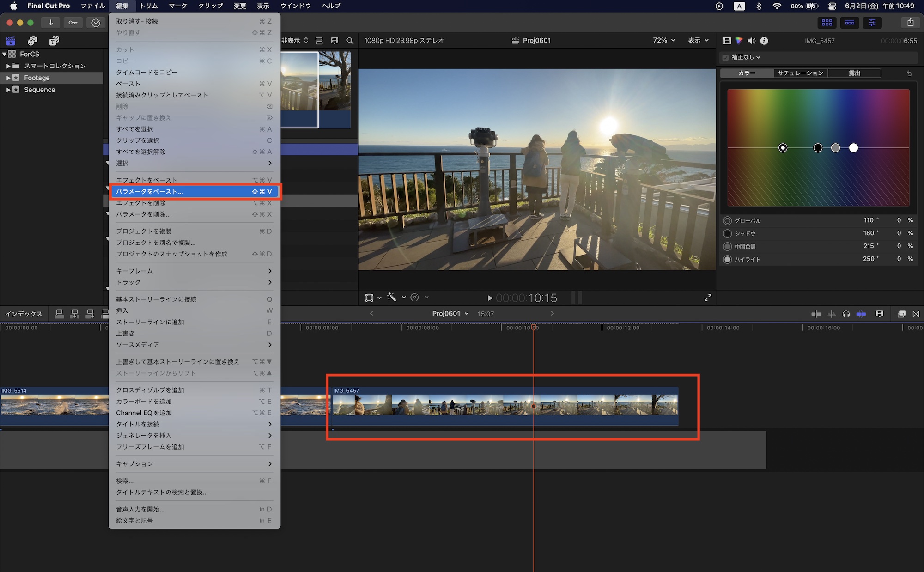
Task: Click the background tasks checkmark icon
Action: point(96,23)
